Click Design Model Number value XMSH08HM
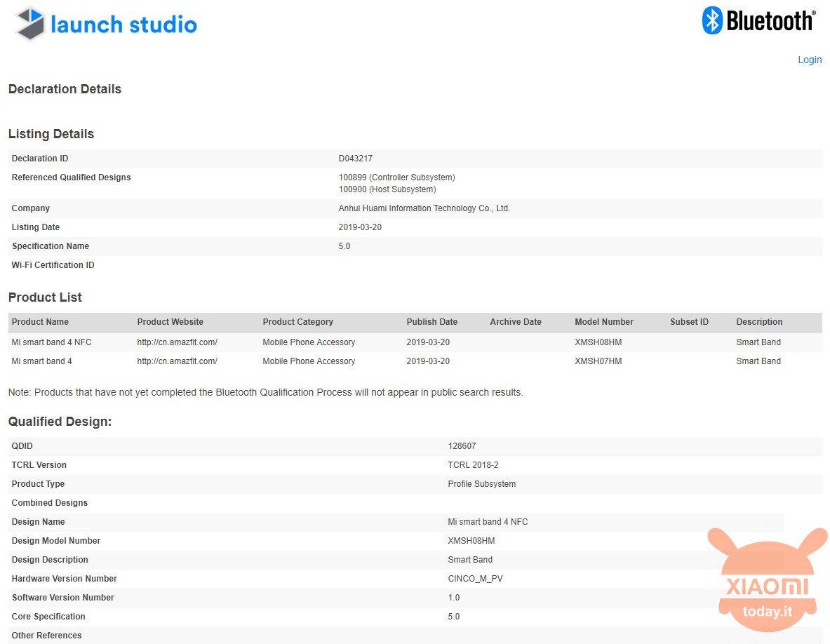 tap(471, 541)
